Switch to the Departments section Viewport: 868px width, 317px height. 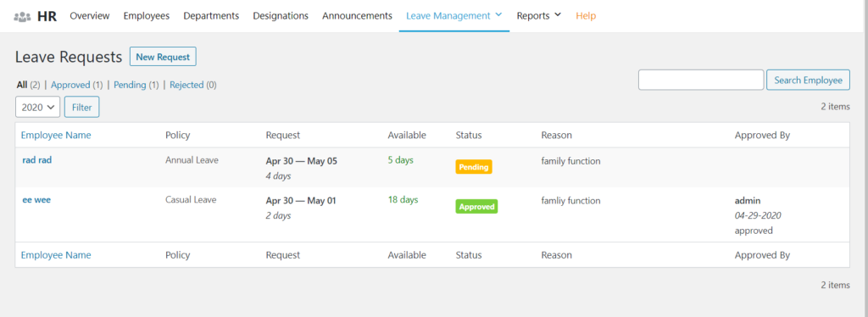pos(211,16)
